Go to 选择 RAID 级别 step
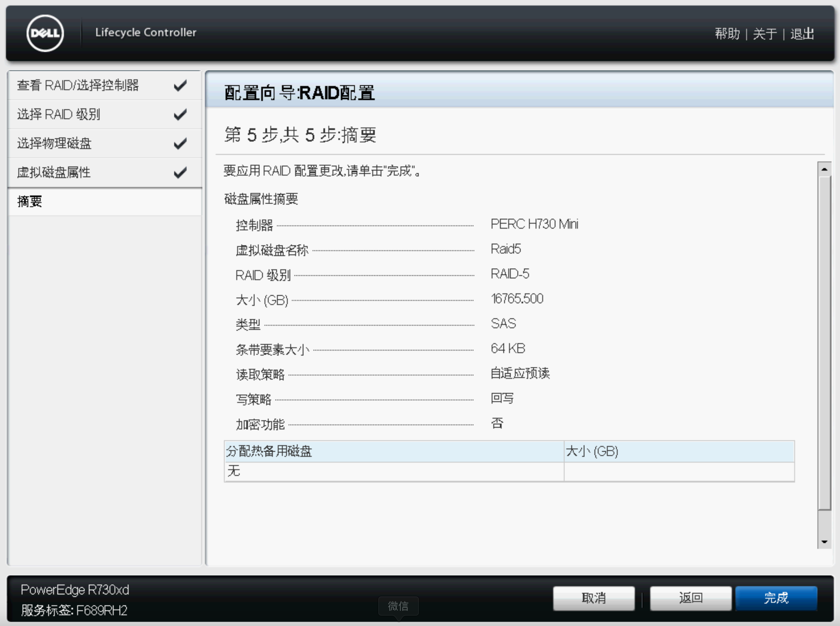Viewport: 840px width, 626px height. pyautogui.click(x=59, y=114)
